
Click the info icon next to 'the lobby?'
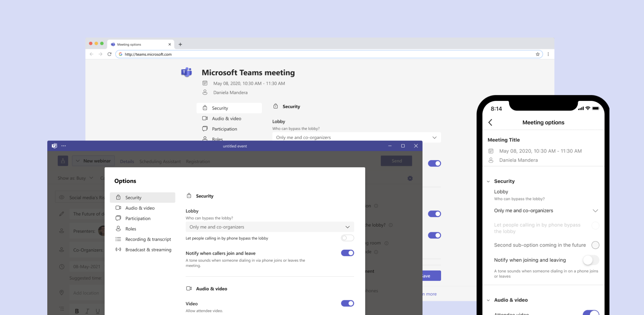(391, 225)
